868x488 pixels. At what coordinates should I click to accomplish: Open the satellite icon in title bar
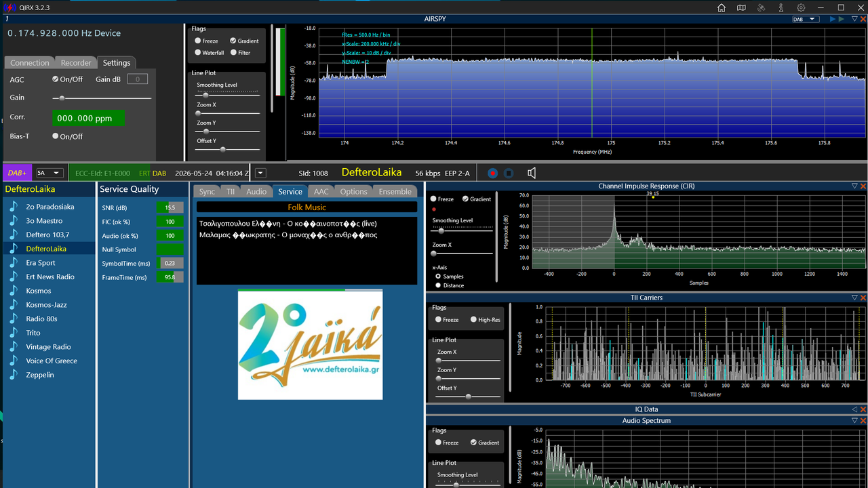[x=762, y=7]
